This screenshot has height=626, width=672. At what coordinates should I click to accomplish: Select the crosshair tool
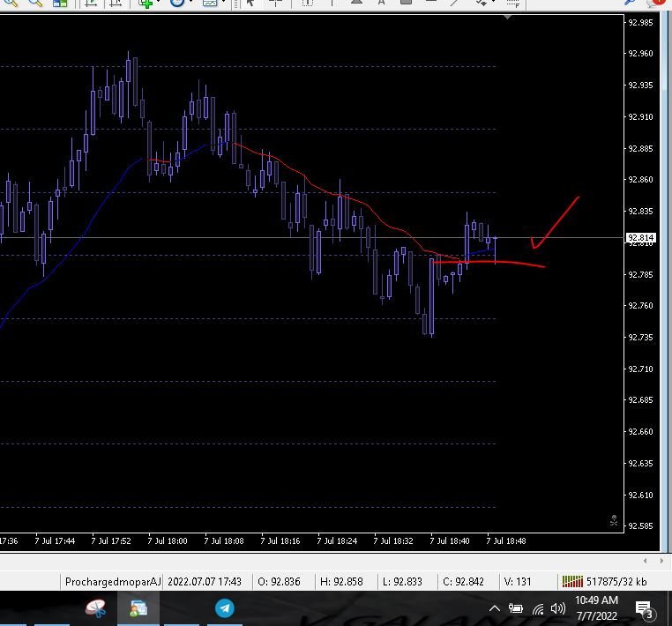click(x=275, y=3)
